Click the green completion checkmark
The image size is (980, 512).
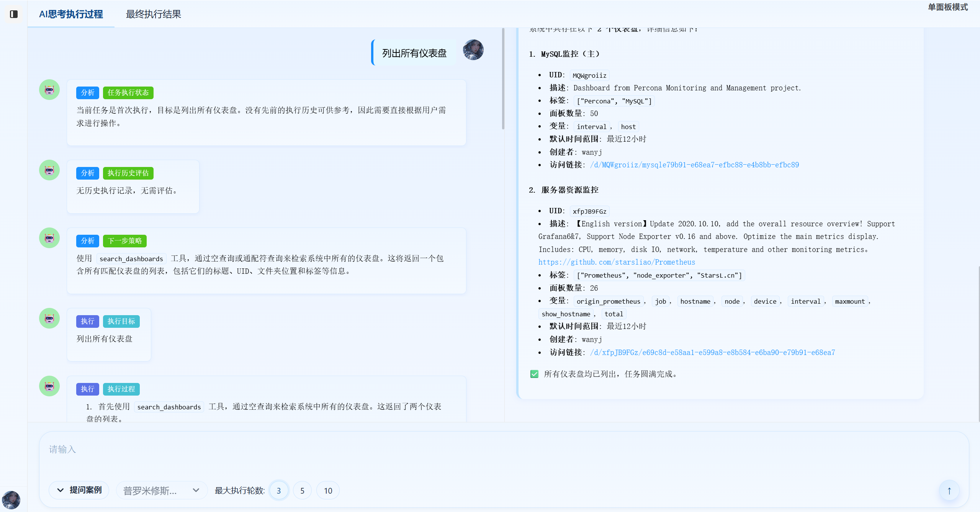coord(534,374)
